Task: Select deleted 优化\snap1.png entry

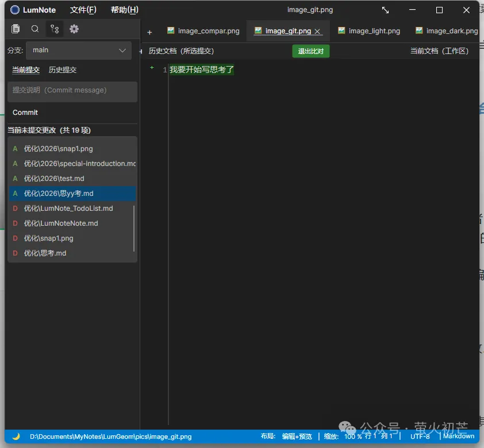Action: (x=72, y=238)
